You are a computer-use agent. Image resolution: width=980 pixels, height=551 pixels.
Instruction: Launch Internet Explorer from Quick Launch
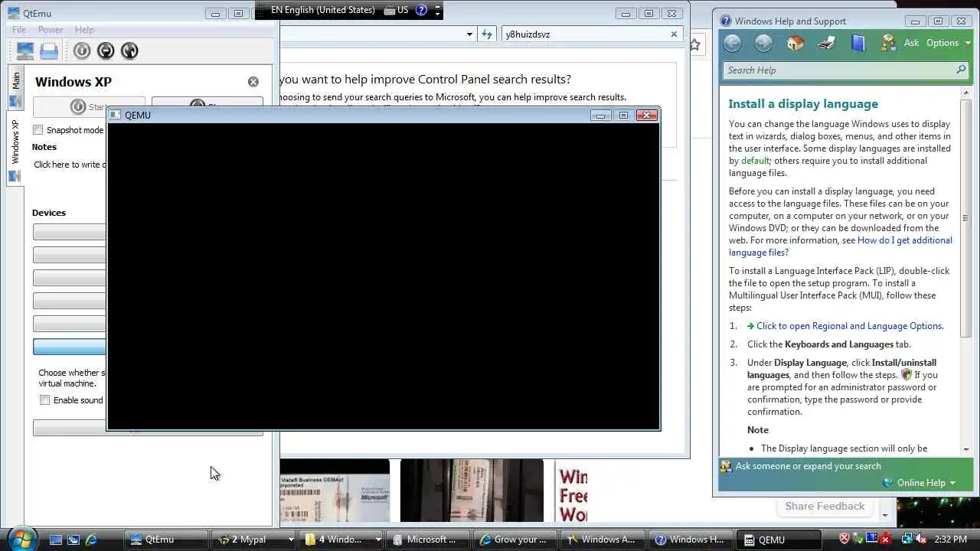pos(92,540)
